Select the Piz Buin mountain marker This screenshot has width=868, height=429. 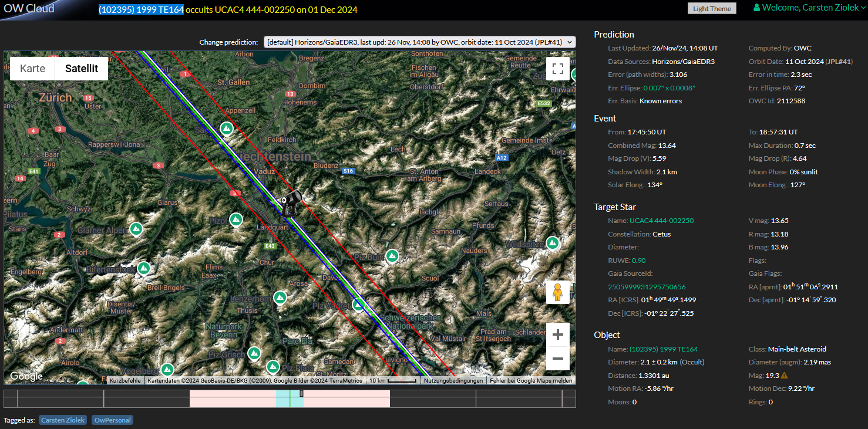pyautogui.click(x=392, y=256)
